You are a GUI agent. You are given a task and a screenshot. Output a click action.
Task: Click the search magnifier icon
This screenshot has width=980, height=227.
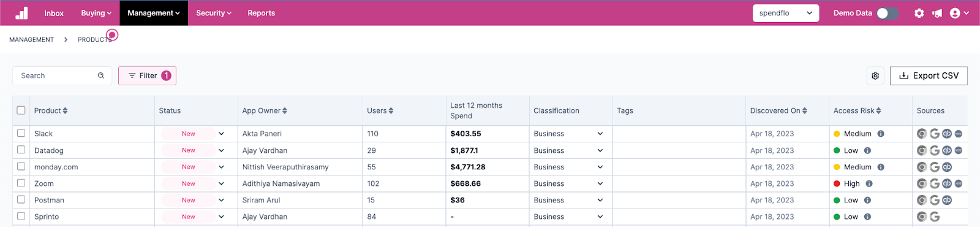pyautogui.click(x=101, y=75)
